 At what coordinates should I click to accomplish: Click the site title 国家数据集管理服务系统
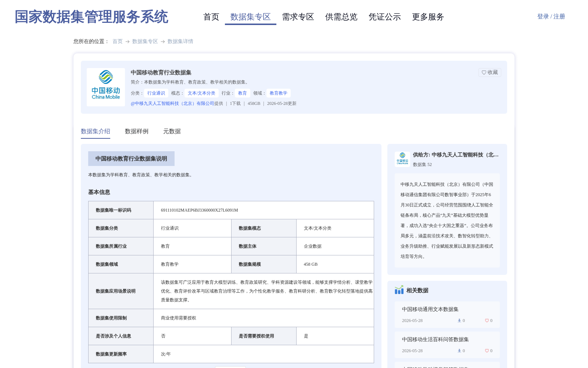[92, 17]
